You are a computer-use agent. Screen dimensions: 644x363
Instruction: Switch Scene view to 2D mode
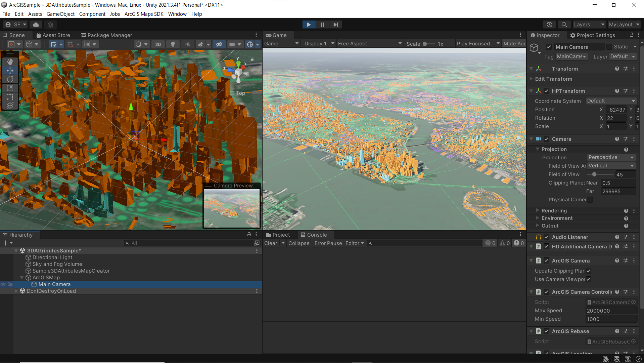point(158,44)
